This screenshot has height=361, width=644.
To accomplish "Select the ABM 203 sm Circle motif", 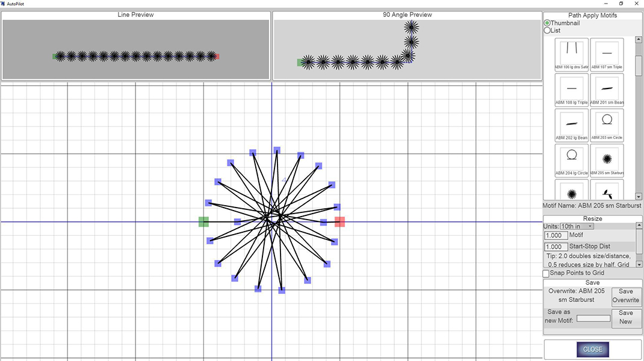I will pos(606,125).
